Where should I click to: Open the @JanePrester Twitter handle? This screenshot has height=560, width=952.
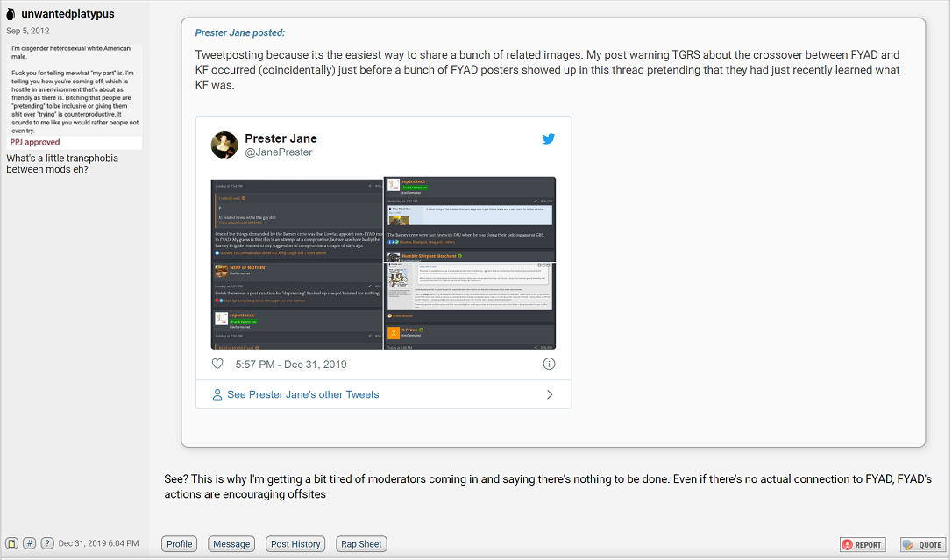click(x=279, y=152)
